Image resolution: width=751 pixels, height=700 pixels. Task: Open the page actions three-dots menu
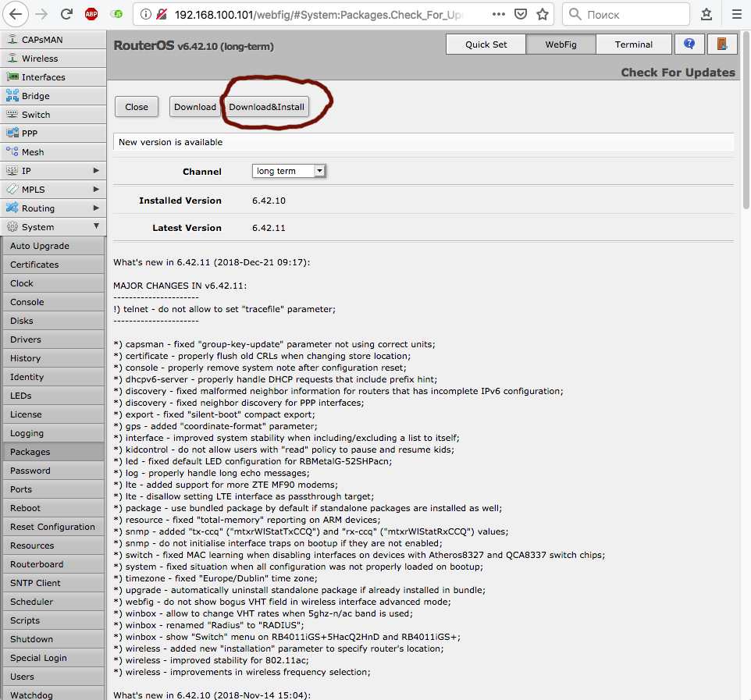click(x=499, y=14)
